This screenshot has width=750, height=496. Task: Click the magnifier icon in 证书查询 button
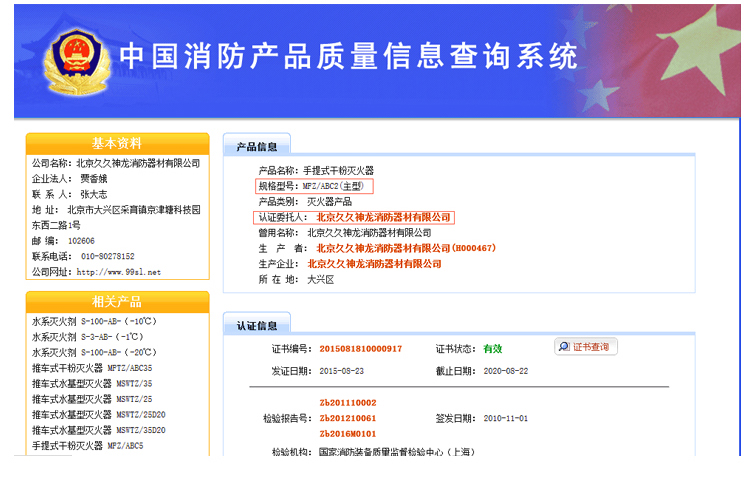pyautogui.click(x=564, y=346)
